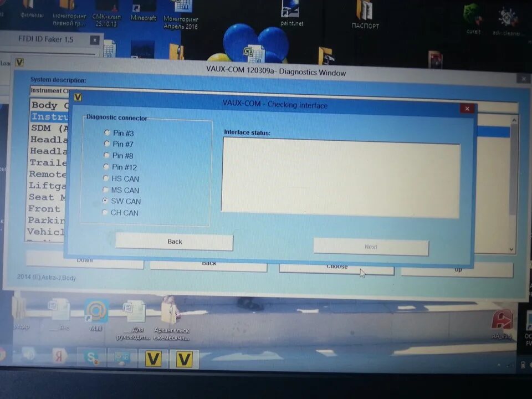This screenshot has width=532, height=399.
Task: Click the Diagnostics Window title bar V icon
Action: pos(19,62)
